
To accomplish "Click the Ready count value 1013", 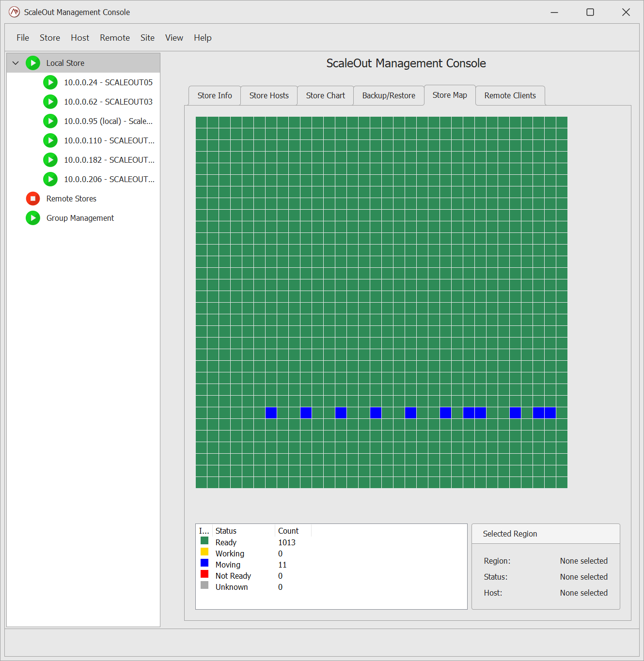I will click(x=287, y=542).
